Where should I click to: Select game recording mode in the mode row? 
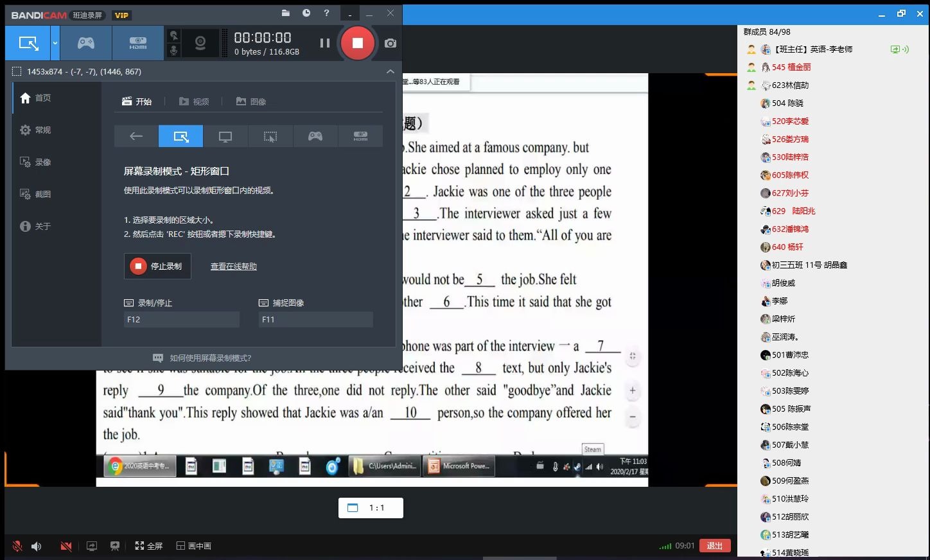click(x=315, y=136)
